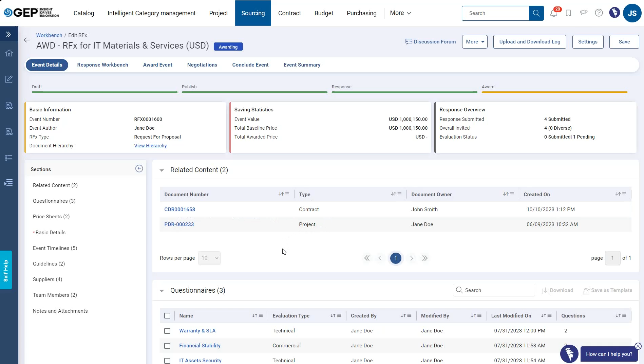Open the Contract menu item
The image size is (644, 364).
click(x=289, y=13)
